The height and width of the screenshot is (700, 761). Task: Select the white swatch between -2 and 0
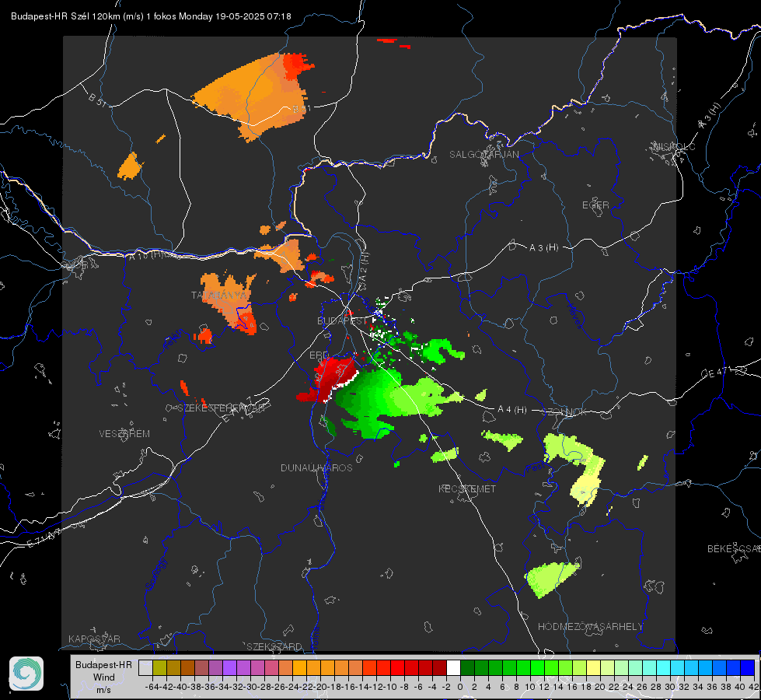[453, 667]
